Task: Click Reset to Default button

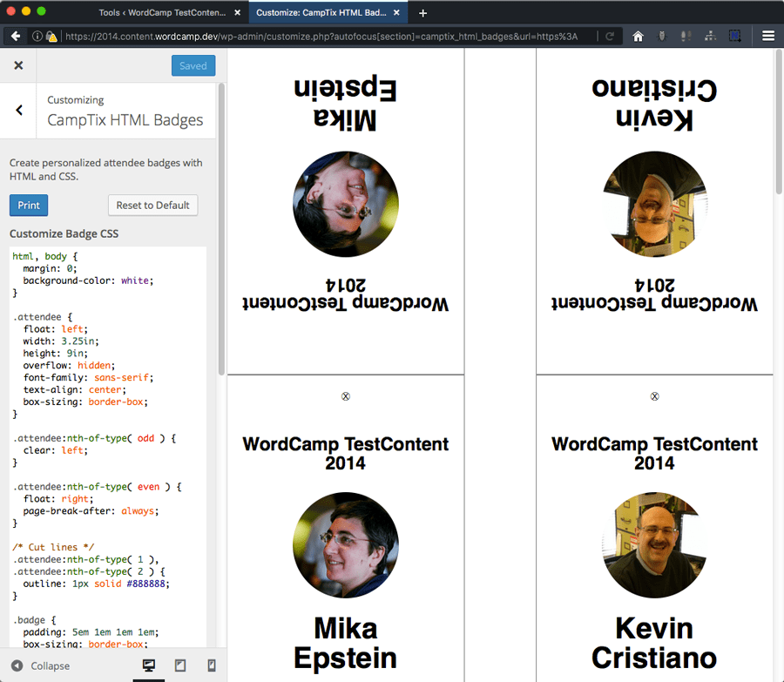Action: click(x=152, y=205)
